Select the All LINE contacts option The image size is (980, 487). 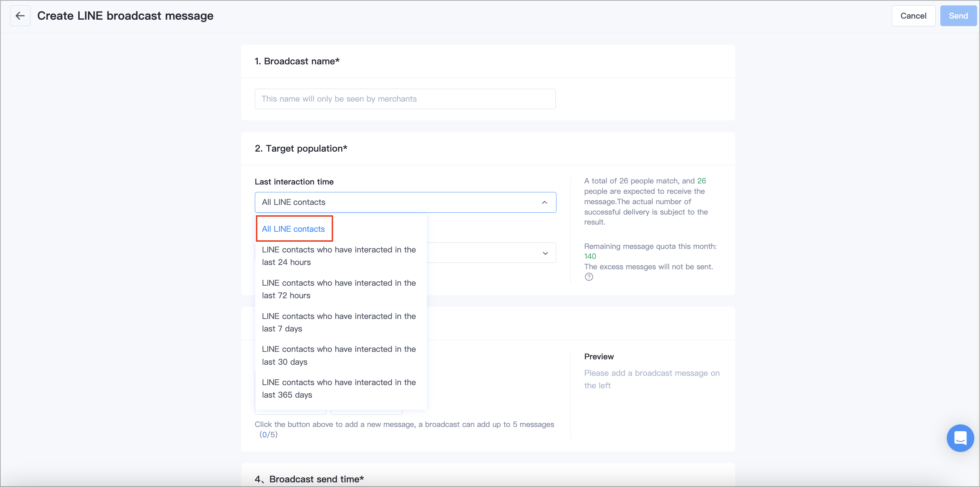293,229
